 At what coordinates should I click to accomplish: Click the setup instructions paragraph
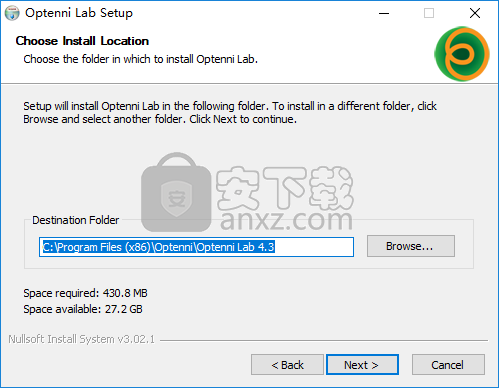pyautogui.click(x=230, y=112)
